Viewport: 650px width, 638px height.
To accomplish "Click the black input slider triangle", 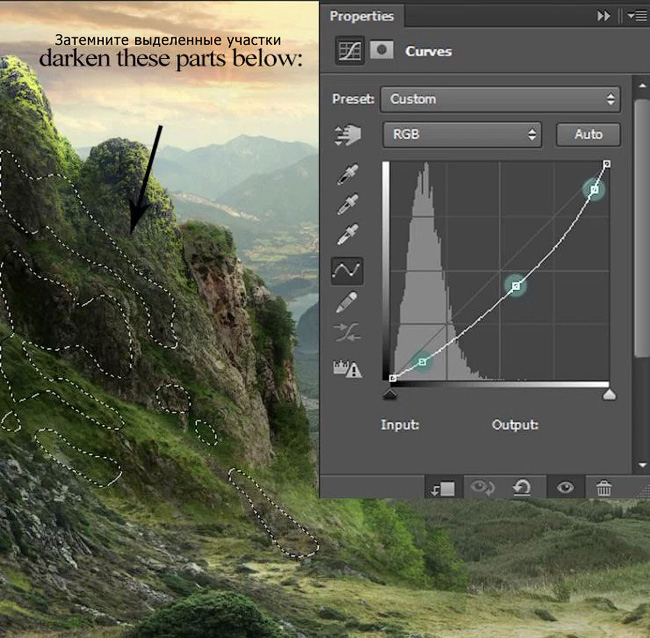I will point(390,394).
